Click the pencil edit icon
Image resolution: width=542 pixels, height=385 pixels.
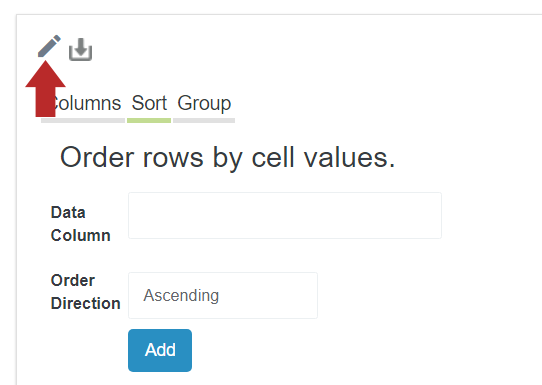49,46
